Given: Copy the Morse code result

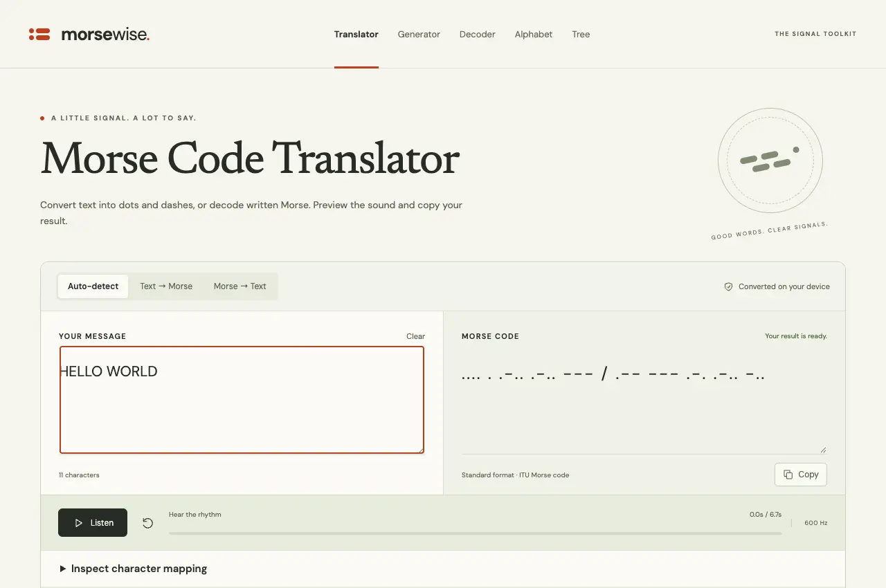Looking at the screenshot, I should [x=801, y=475].
